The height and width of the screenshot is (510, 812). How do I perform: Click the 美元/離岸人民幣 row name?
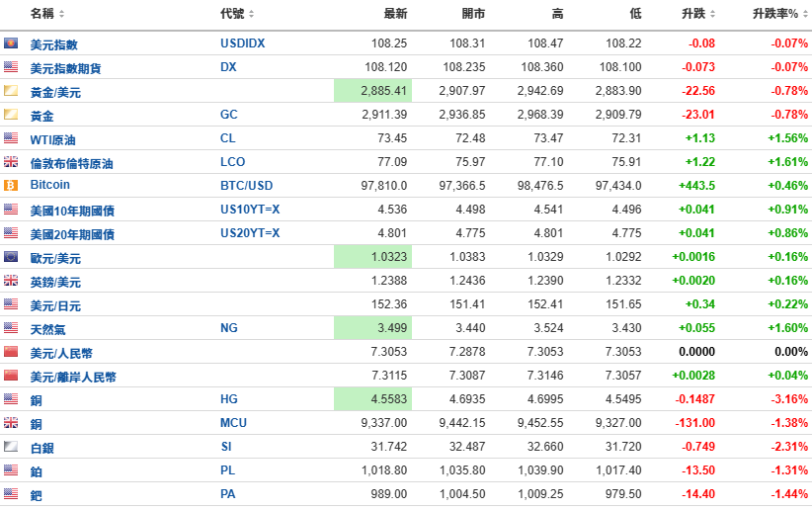72,377
